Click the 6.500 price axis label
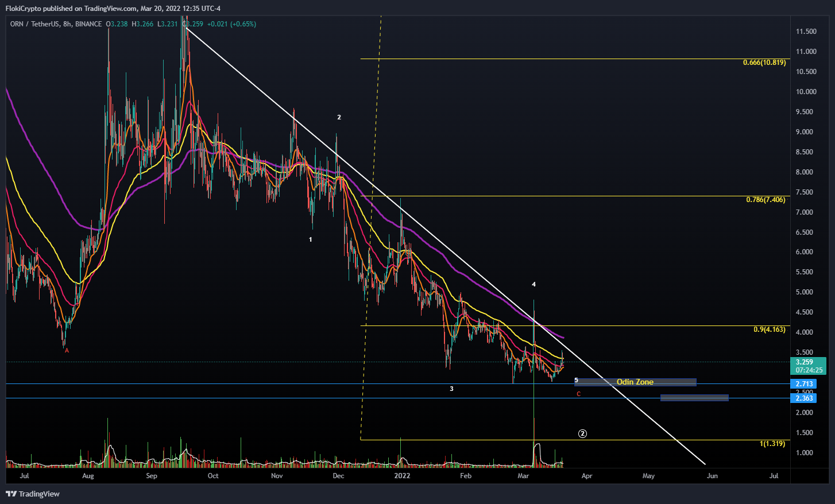Image resolution: width=835 pixels, height=504 pixels. click(x=804, y=232)
